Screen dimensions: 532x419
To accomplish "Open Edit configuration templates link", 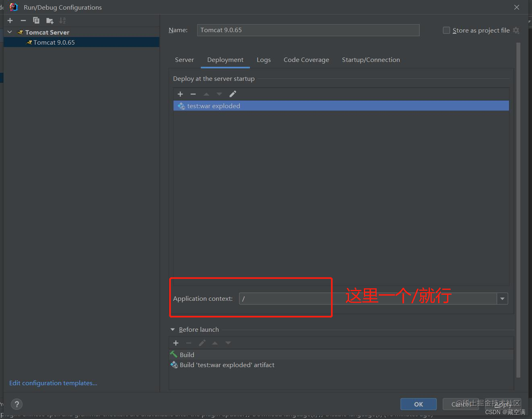I will click(x=53, y=383).
